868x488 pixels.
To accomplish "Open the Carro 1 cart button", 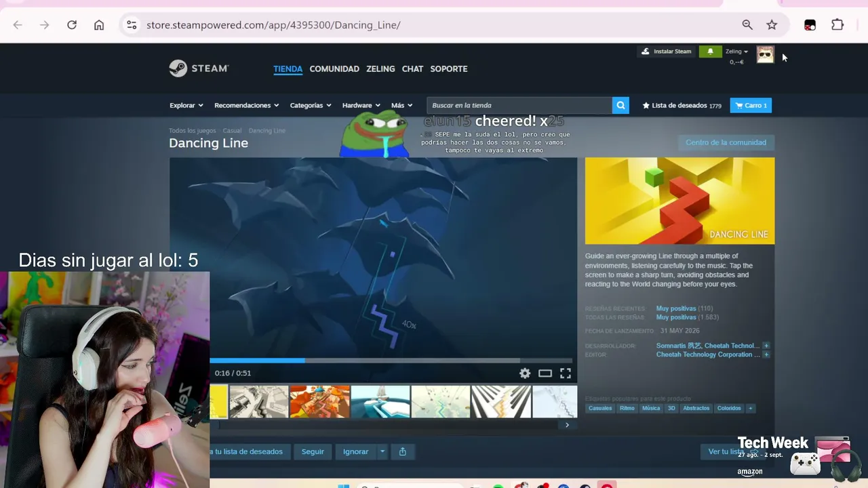I will (751, 105).
